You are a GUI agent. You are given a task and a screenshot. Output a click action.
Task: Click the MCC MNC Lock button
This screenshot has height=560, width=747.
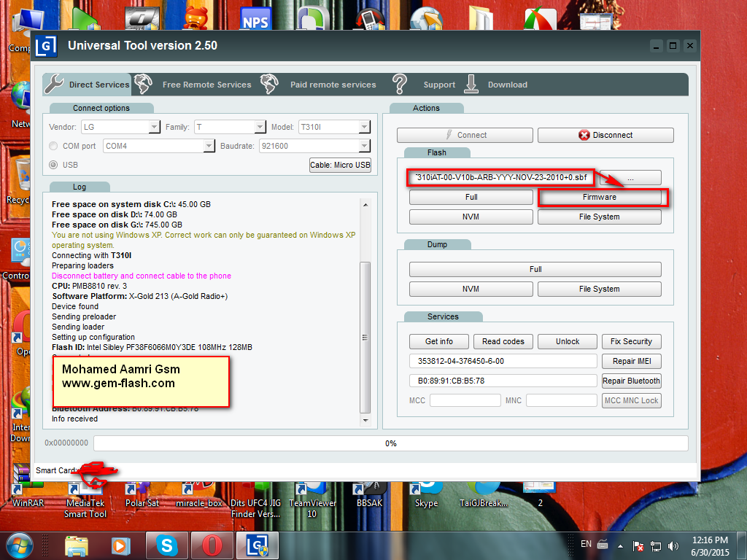click(x=631, y=400)
